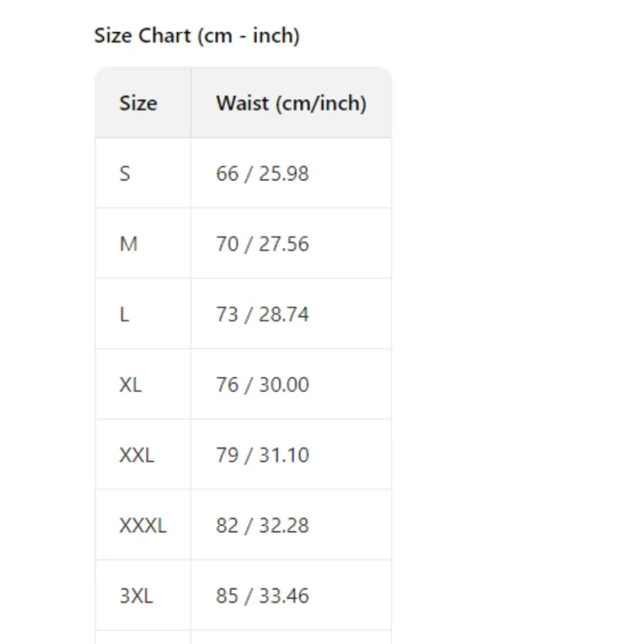This screenshot has height=644, width=644.
Task: Click the cut-off waist cell below 85 / 33.46
Action: (291, 637)
